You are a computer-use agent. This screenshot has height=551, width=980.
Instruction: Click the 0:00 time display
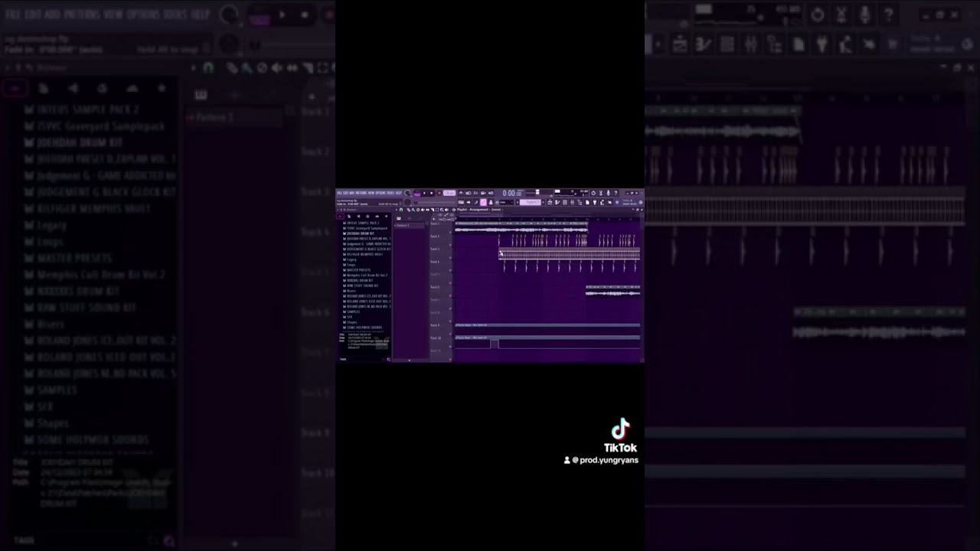pos(513,193)
